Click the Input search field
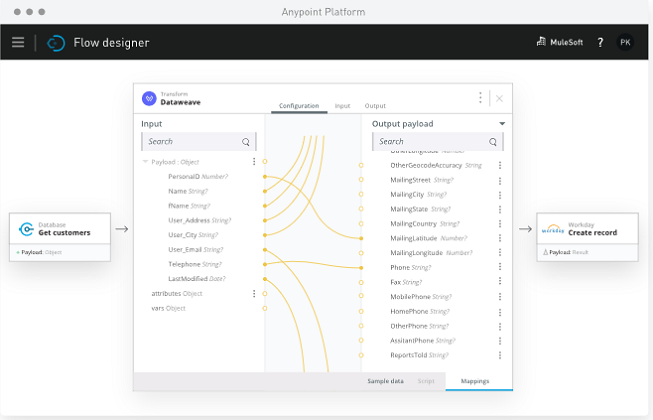 point(199,142)
